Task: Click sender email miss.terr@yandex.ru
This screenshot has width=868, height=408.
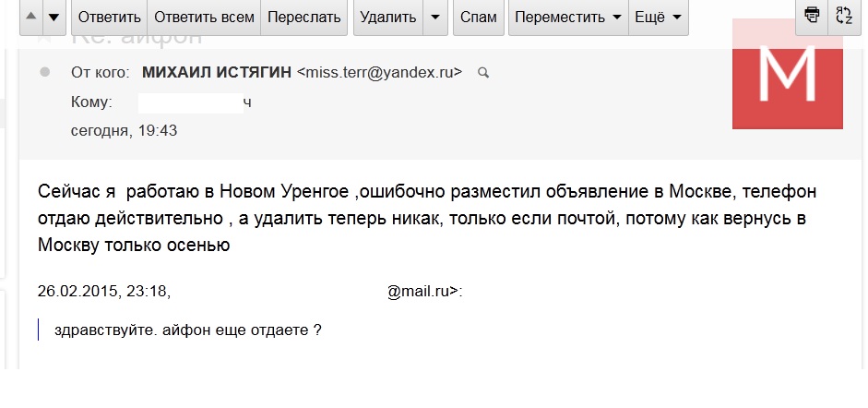Action: [x=380, y=72]
